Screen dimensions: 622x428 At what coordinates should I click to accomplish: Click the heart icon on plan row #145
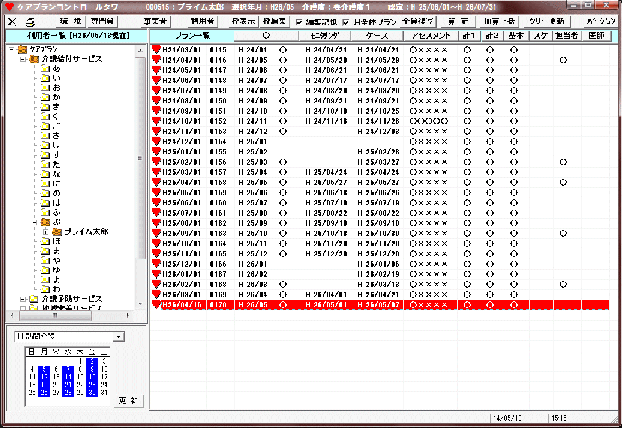(156, 48)
